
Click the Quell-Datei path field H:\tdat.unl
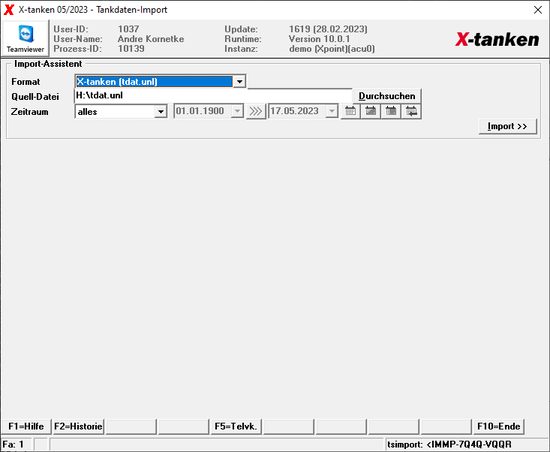click(213, 96)
